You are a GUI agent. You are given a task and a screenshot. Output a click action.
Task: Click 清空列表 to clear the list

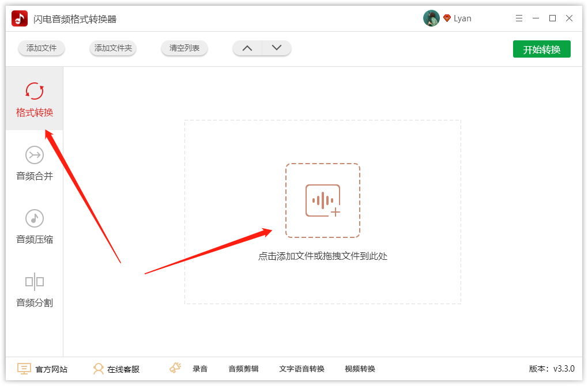pos(184,48)
